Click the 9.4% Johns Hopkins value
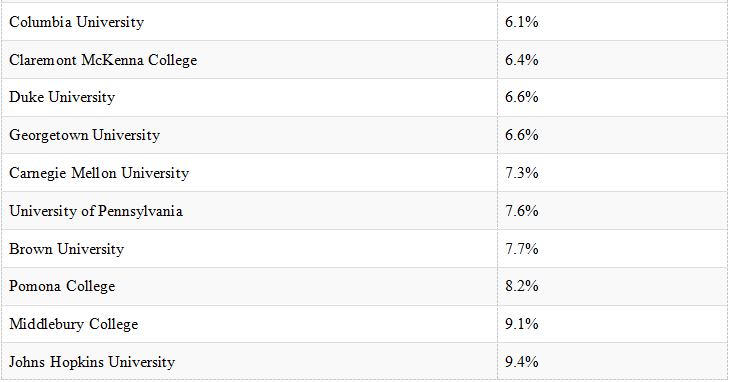 tap(521, 362)
